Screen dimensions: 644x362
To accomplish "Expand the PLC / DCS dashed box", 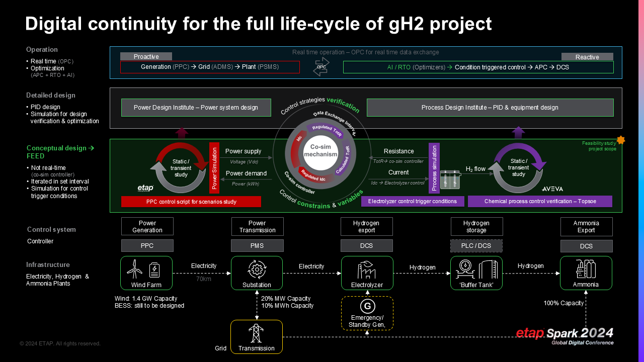I will point(476,245).
